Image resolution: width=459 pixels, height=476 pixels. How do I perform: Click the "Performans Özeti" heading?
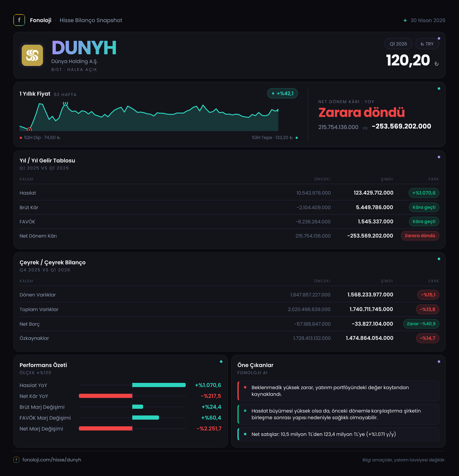tap(43, 365)
